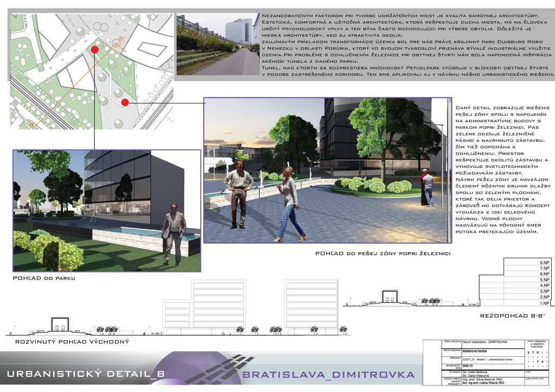Click the caption 'POHĽAD do parku'
The image size is (555, 392).
44,278
